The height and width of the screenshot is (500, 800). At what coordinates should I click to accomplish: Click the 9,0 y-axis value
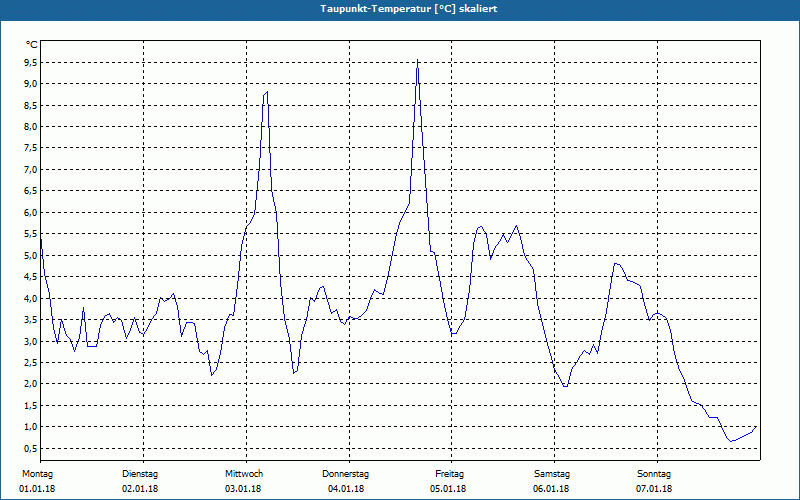tap(31, 84)
